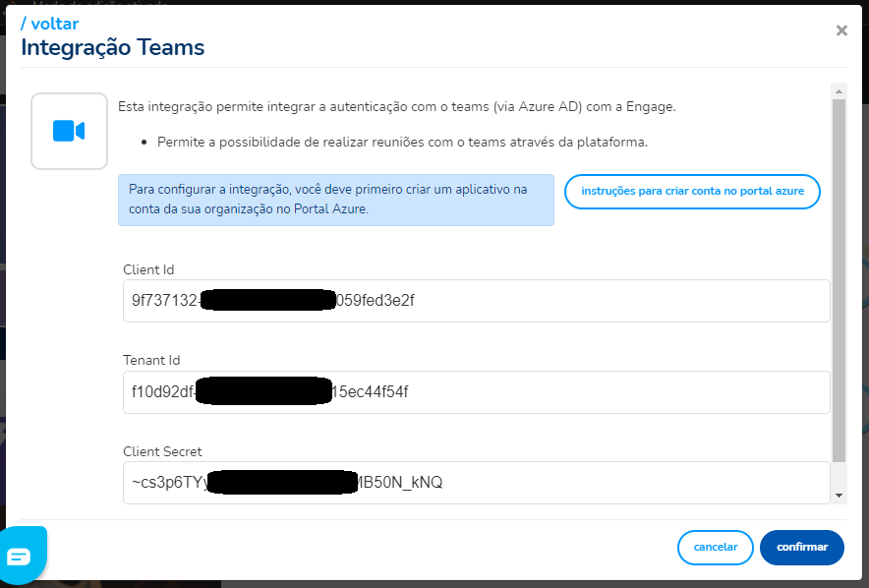
Task: Click the scrollbar down arrow
Action: 840,496
